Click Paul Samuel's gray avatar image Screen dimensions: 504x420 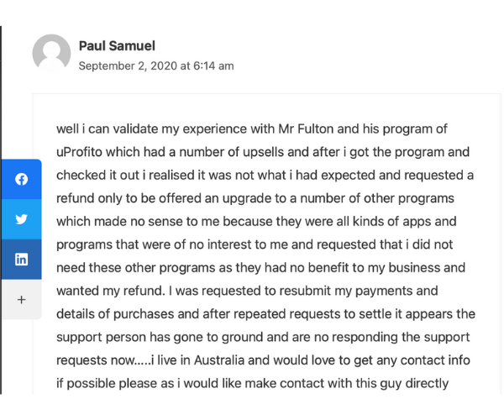pyautogui.click(x=51, y=54)
